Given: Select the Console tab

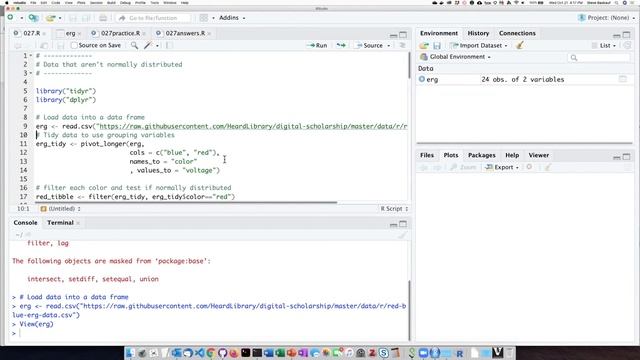Looking at the screenshot, I should 25,222.
